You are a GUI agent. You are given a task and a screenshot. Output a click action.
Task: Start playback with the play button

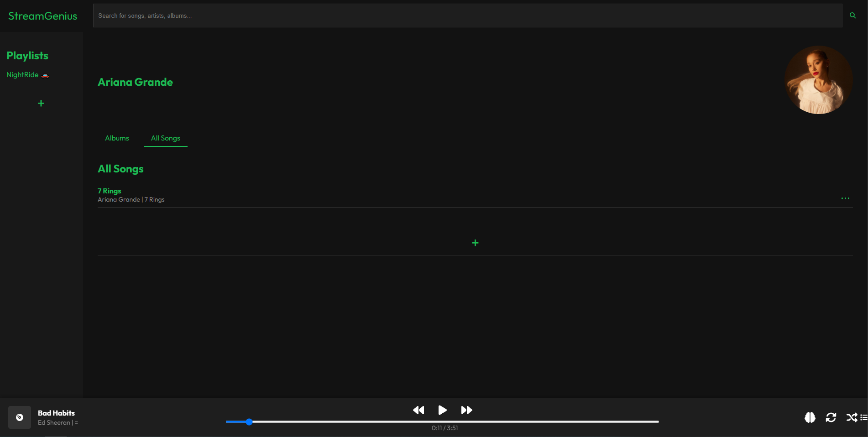(x=442, y=410)
